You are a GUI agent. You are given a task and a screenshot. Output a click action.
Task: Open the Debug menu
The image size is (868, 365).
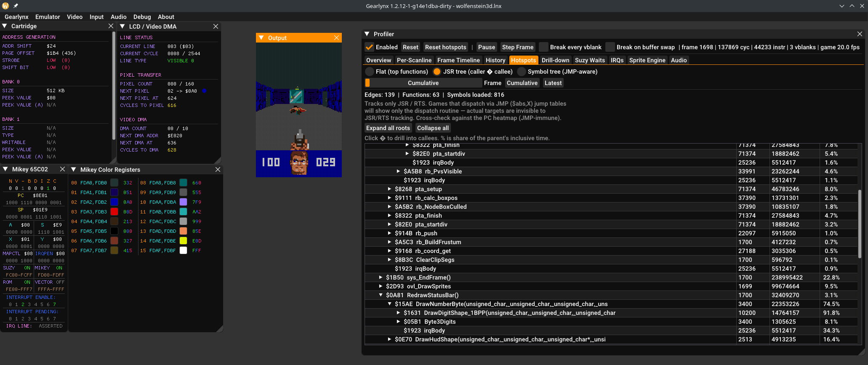(x=142, y=17)
